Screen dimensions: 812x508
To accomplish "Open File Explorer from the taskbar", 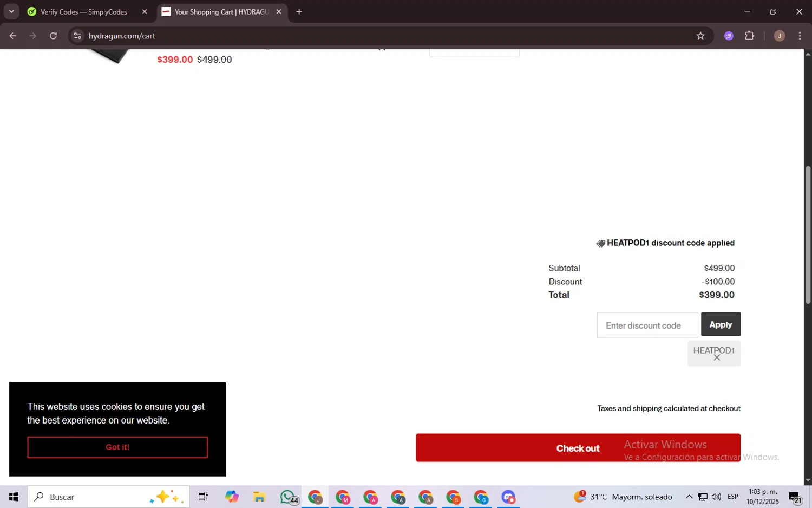I will point(259,497).
